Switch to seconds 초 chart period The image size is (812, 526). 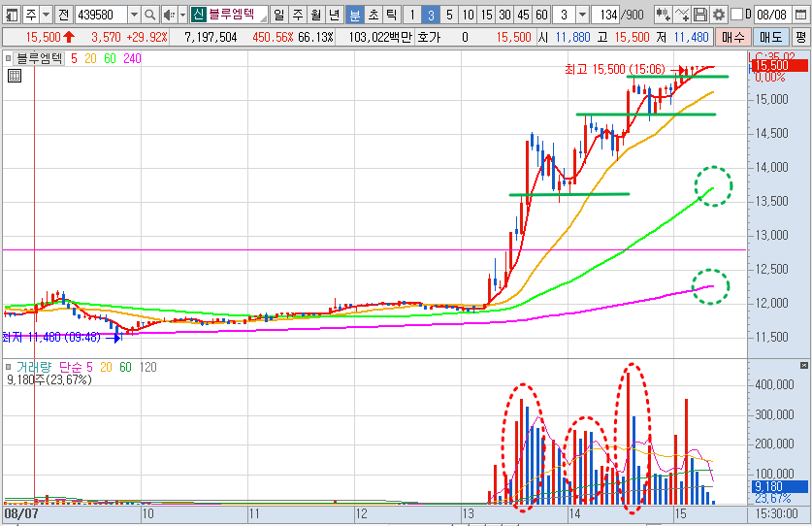point(374,15)
